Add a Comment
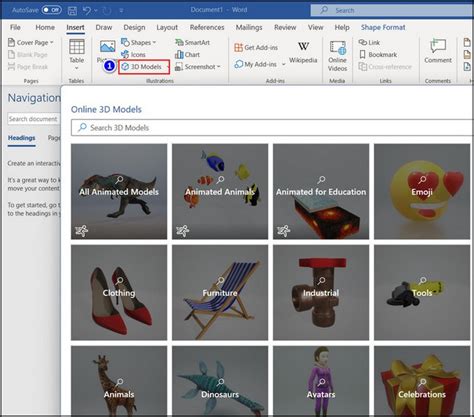This screenshot has height=417, width=474. 438,51
